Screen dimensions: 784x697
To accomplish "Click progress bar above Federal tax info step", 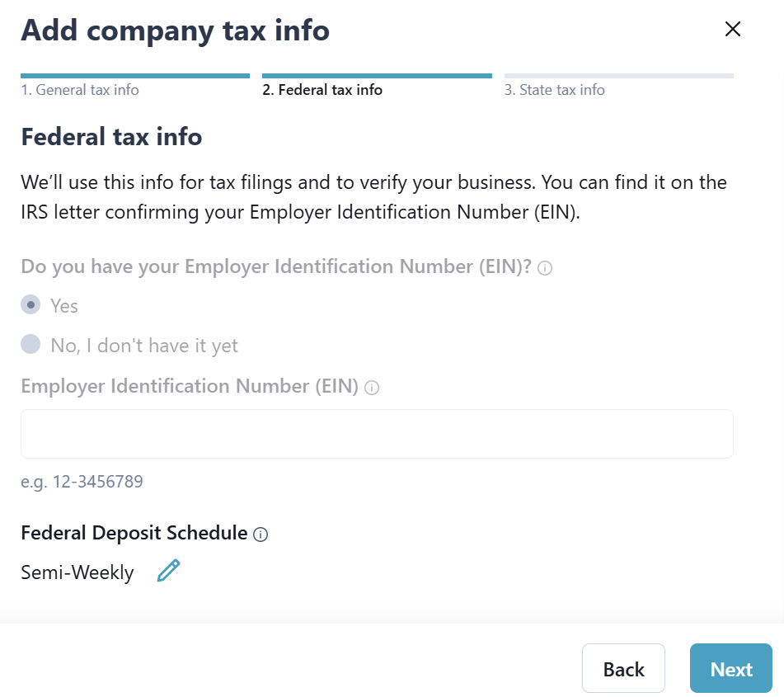I will point(377,76).
